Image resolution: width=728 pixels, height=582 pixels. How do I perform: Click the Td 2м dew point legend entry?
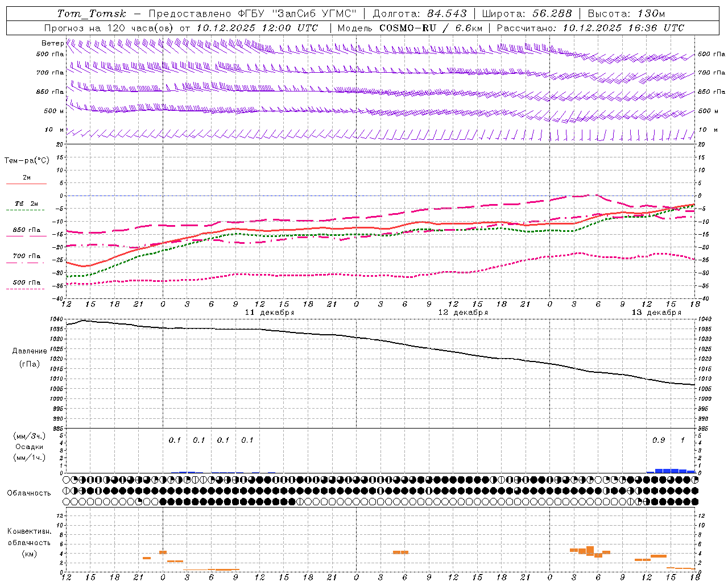click(26, 206)
